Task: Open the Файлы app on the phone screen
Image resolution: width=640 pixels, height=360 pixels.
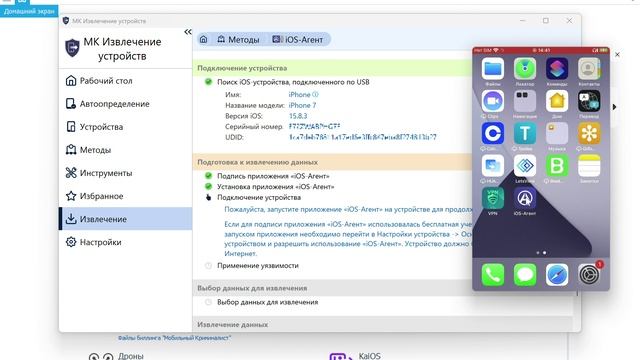Action: coord(493,69)
